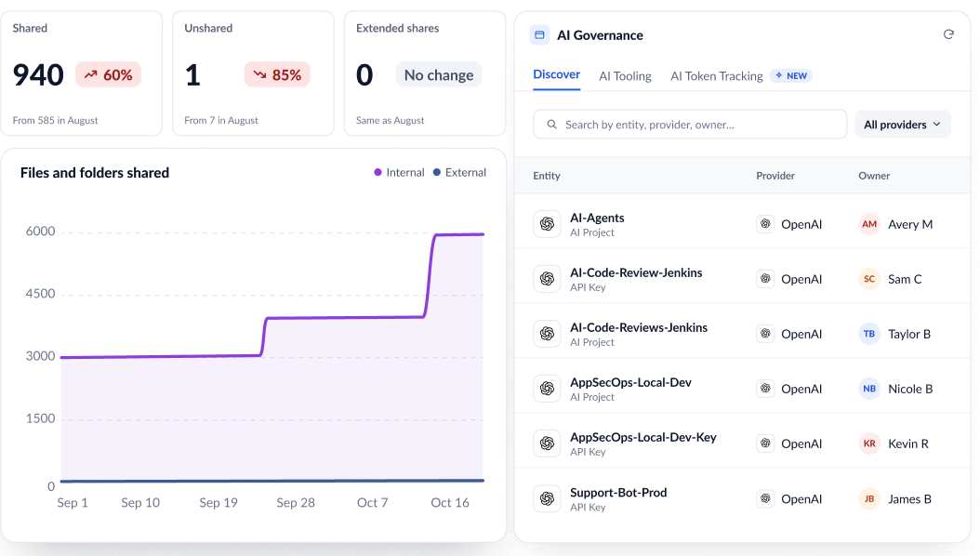
Task: Click the upward trend arrow in Shared badge
Action: pyautogui.click(x=90, y=75)
